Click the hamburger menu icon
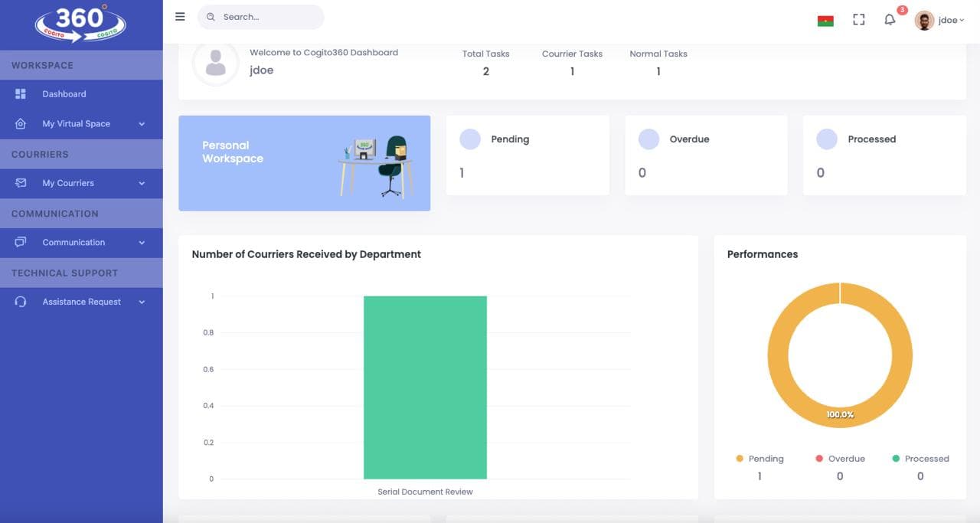The image size is (980, 523). [180, 17]
